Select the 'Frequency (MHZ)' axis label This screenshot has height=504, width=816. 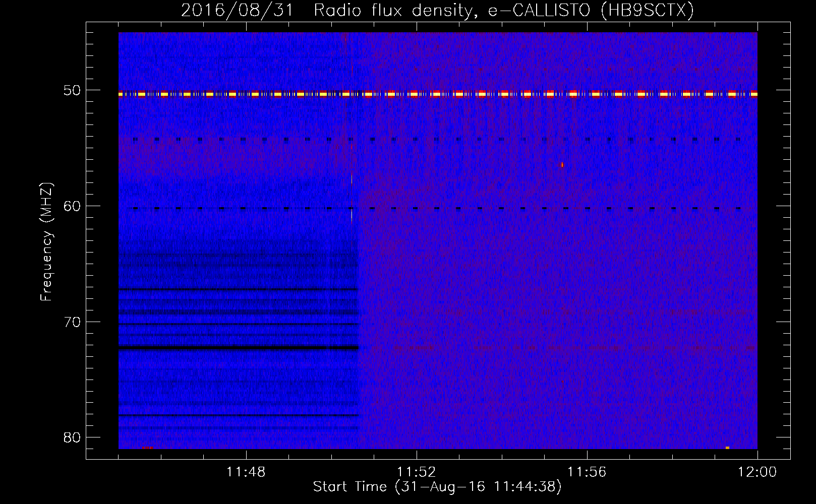(x=46, y=242)
